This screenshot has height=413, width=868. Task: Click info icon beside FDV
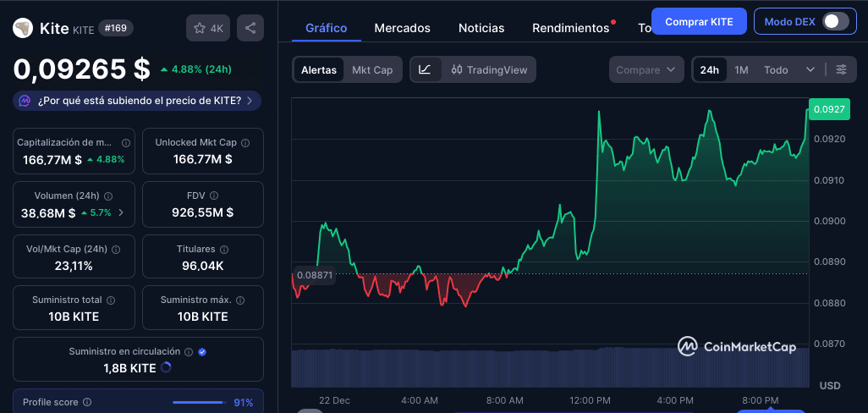click(214, 195)
